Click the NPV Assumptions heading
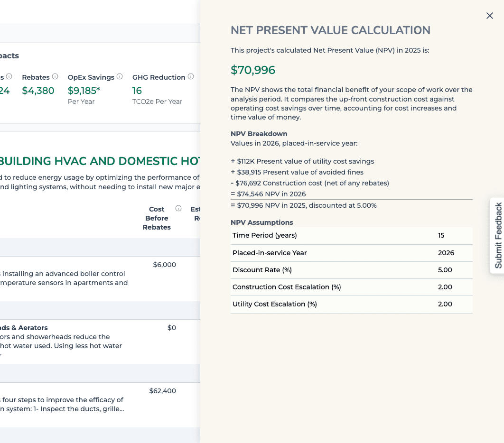 click(x=261, y=222)
